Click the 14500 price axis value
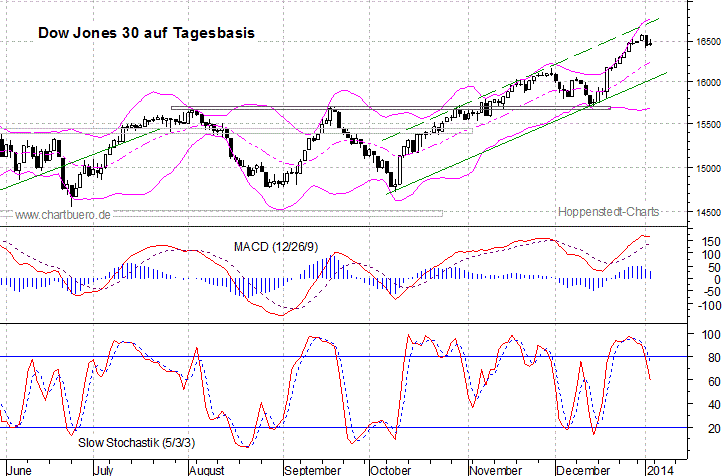Viewport: 723px width, 476px height. pos(708,212)
